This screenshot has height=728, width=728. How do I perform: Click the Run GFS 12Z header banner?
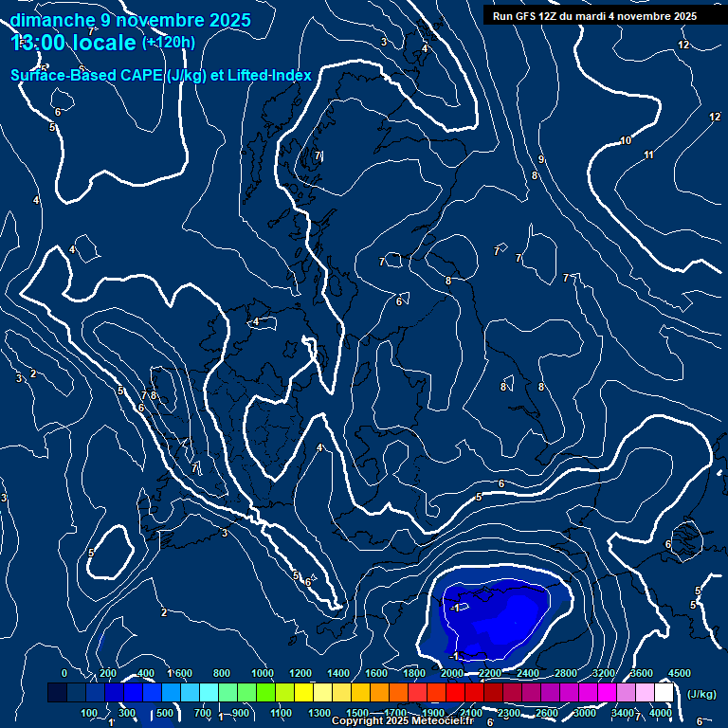click(595, 16)
